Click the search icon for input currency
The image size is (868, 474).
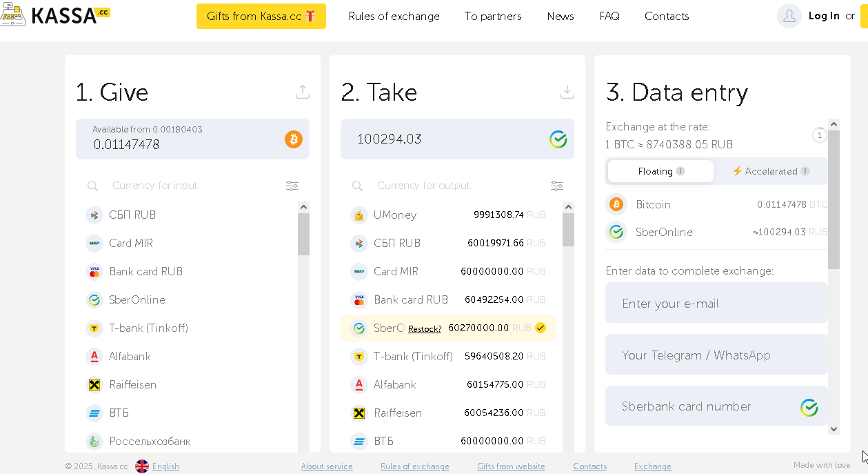click(x=92, y=186)
